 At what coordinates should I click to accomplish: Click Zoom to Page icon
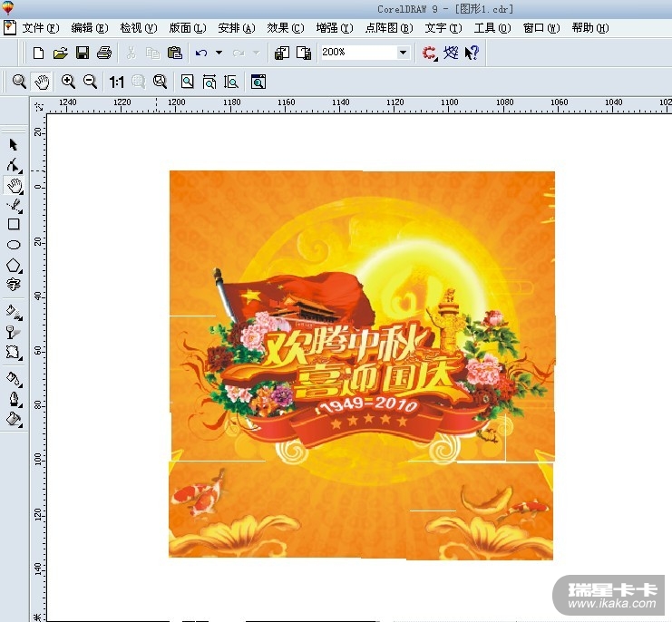pyautogui.click(x=188, y=82)
